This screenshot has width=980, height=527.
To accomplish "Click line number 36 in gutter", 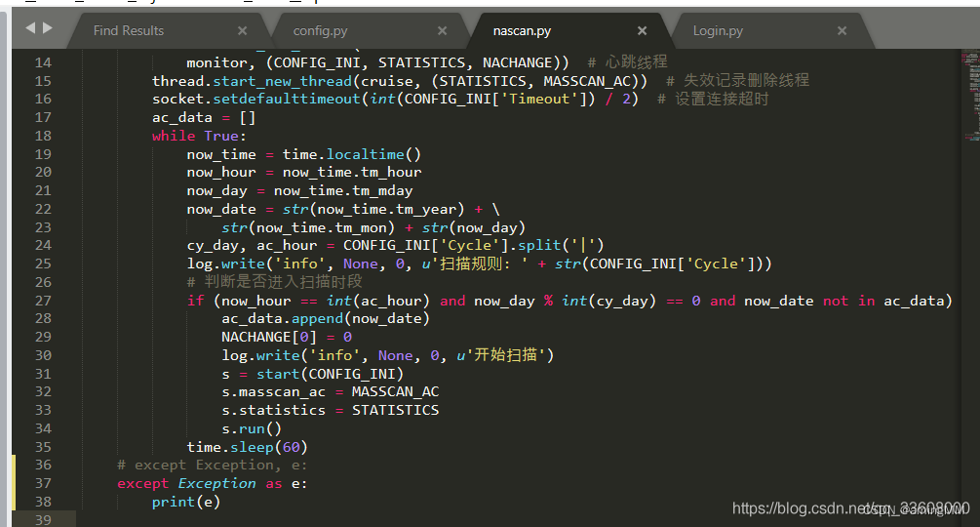I will point(43,465).
